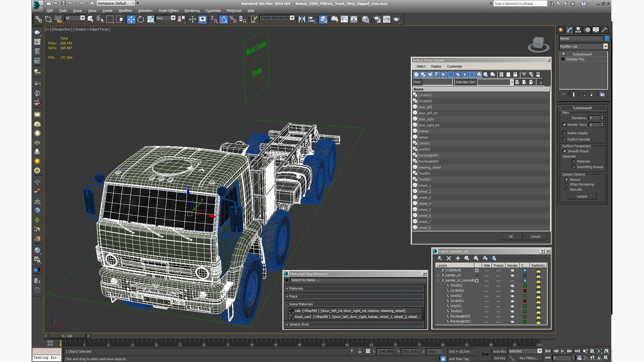Click OK in Select From Scene
Image resolution: width=644 pixels, height=362 pixels.
[511, 237]
